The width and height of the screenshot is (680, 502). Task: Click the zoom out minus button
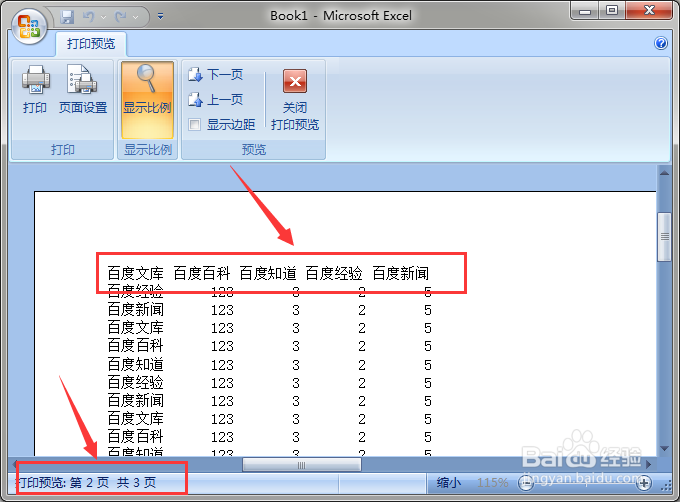(526, 483)
